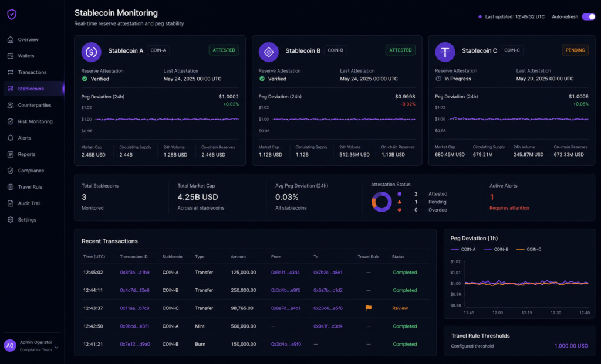601x364 pixels.
Task: Click the AO user avatar
Action: coord(10,346)
